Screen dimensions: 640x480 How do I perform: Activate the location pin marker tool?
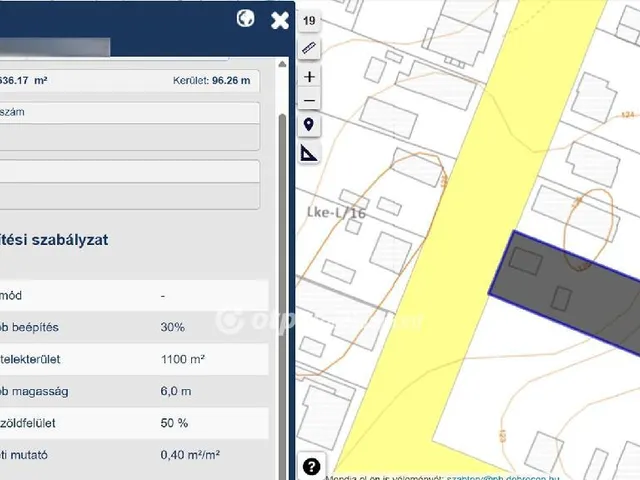click(309, 125)
